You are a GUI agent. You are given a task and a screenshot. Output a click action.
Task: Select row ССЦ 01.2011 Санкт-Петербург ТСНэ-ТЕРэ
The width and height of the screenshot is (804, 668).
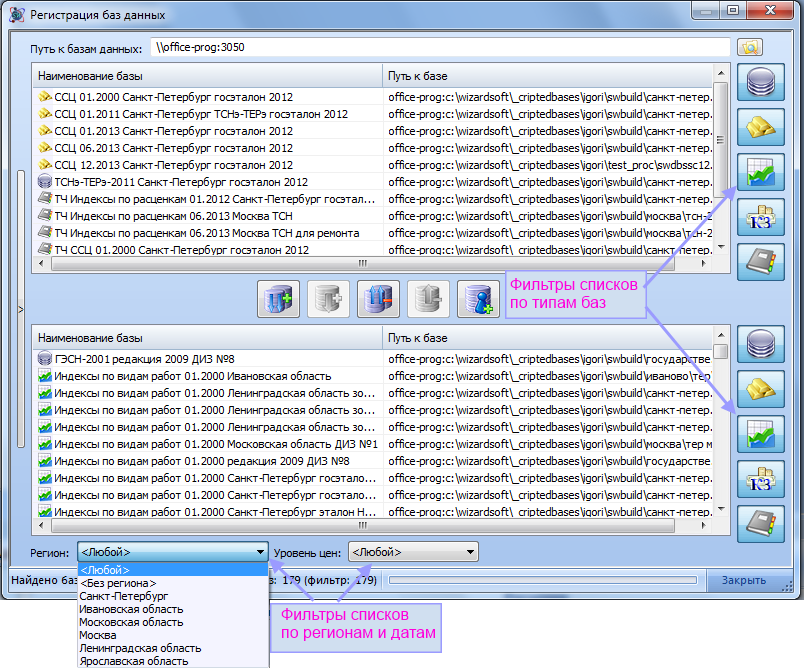click(372, 114)
